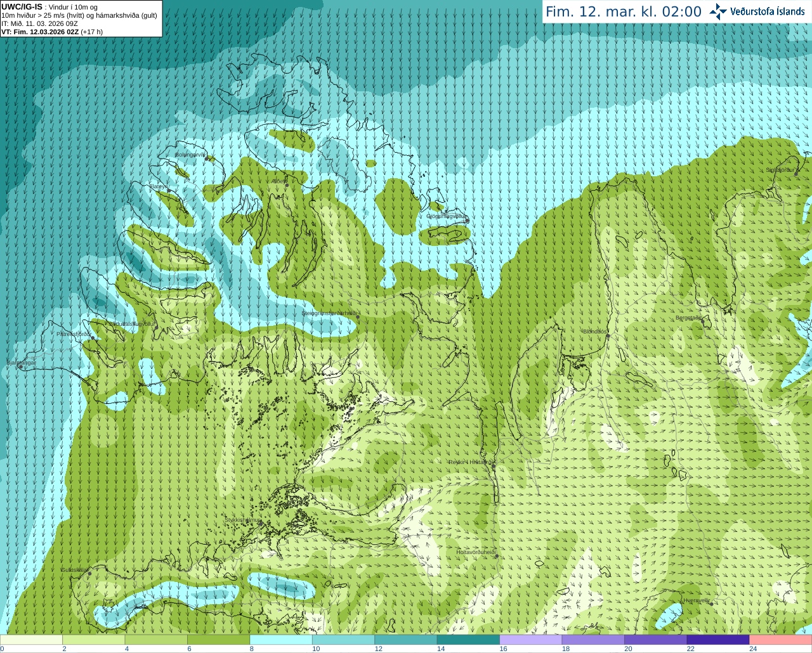
Task: Click the pink above-24 m/s legend swatch
Action: [x=781, y=640]
